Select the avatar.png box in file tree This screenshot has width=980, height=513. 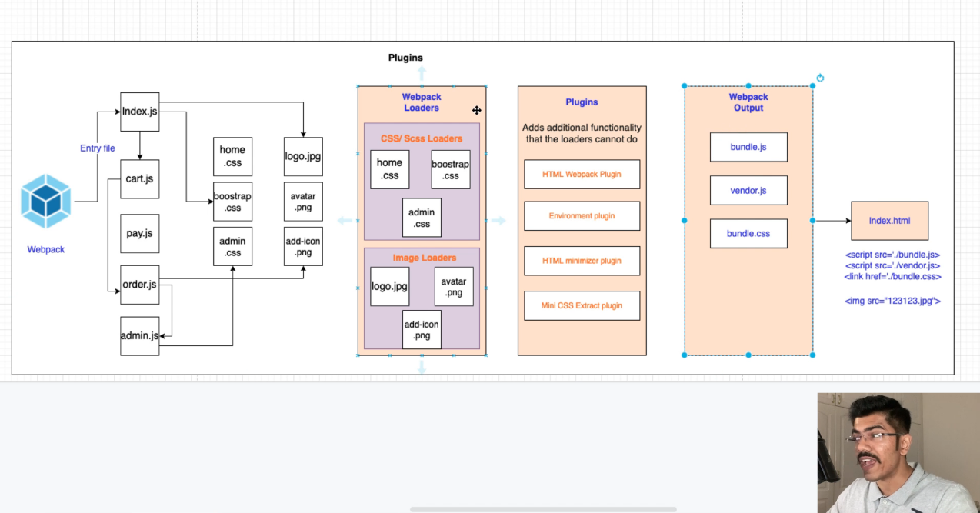click(x=303, y=202)
